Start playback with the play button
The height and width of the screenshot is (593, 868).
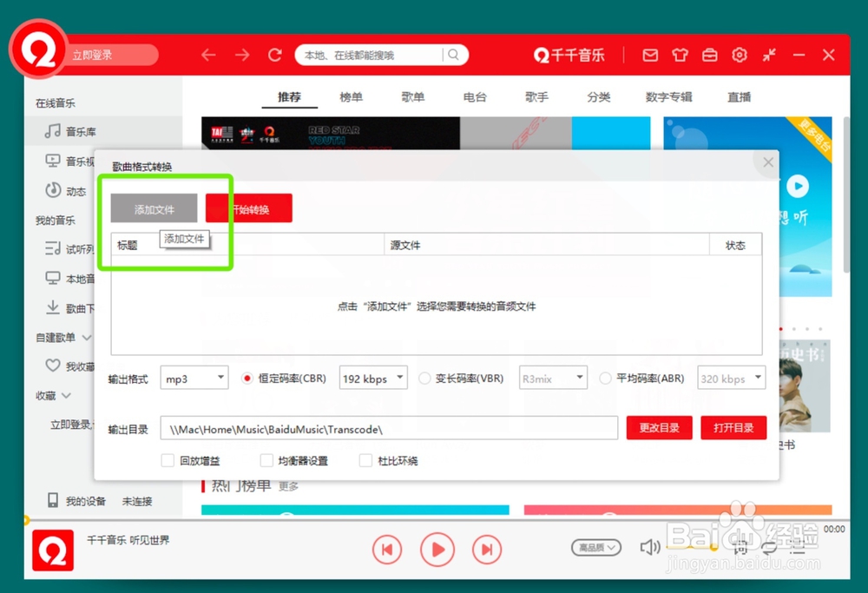click(x=437, y=550)
